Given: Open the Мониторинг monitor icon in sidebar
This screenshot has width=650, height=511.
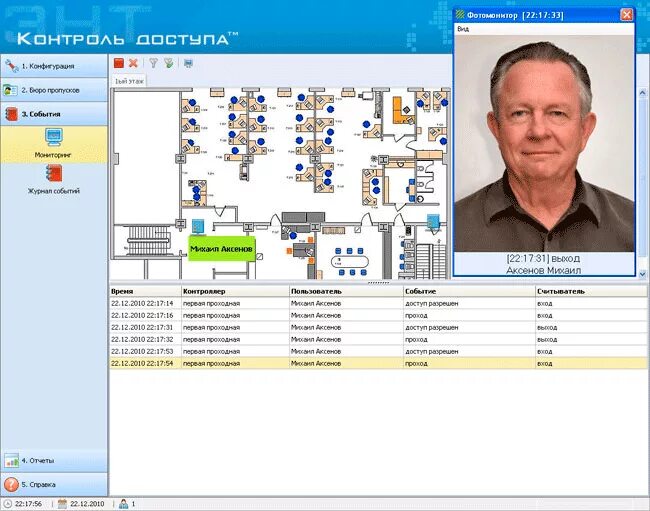Looking at the screenshot, I should [54, 138].
